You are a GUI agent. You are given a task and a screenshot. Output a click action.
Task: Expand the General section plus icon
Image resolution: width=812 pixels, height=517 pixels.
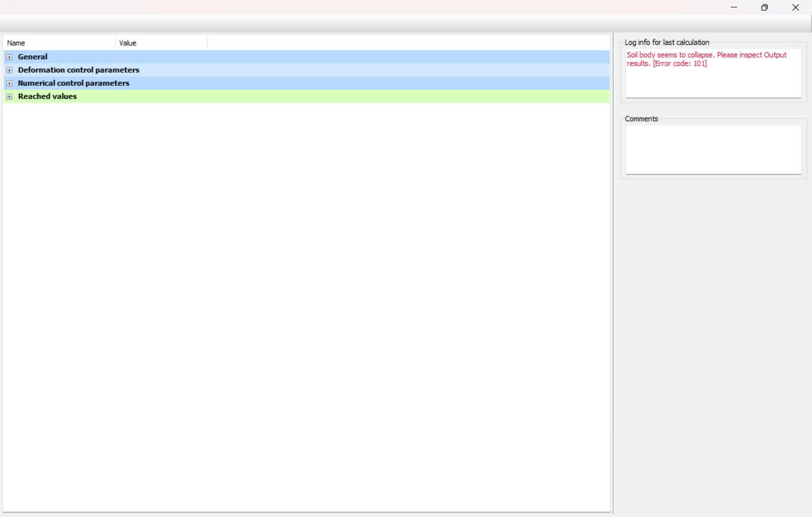tap(9, 57)
